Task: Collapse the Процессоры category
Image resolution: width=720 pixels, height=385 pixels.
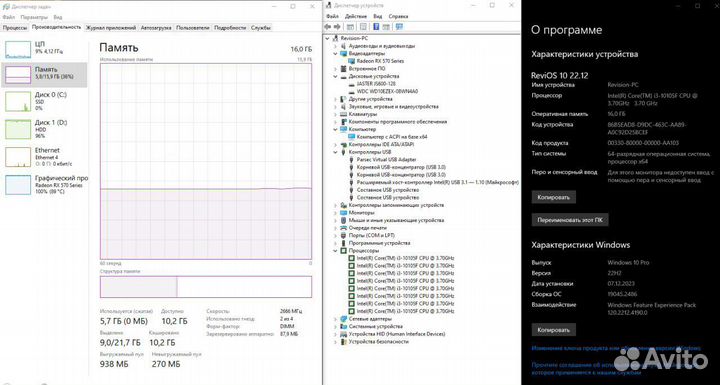Action: click(336, 251)
